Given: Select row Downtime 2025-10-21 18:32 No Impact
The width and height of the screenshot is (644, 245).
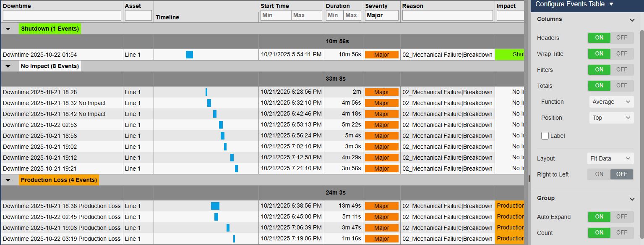Looking at the screenshot, I should pyautogui.click(x=263, y=103).
